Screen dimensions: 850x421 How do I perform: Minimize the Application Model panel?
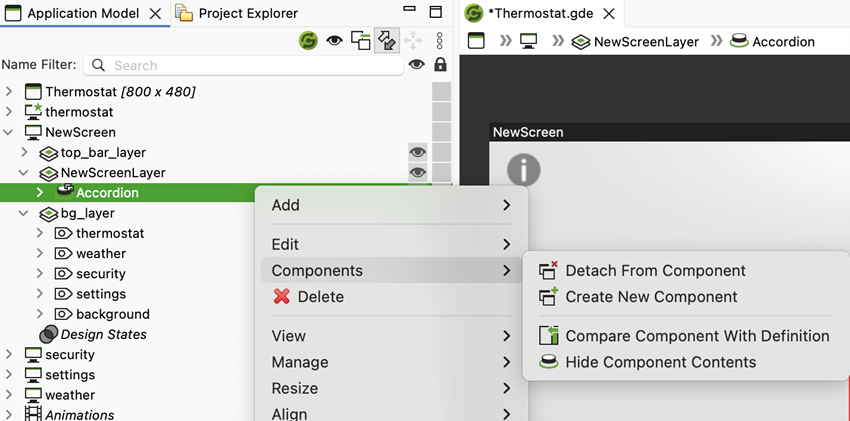[410, 9]
